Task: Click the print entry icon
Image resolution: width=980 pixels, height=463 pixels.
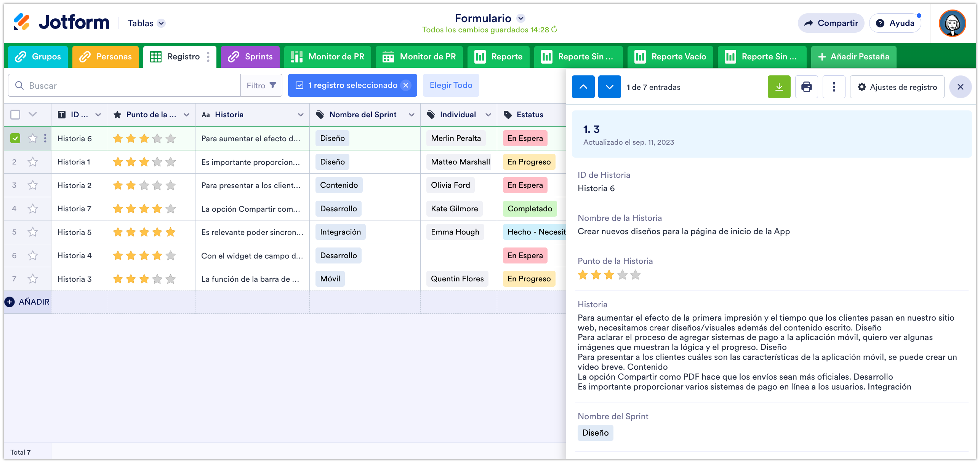Action: [806, 87]
